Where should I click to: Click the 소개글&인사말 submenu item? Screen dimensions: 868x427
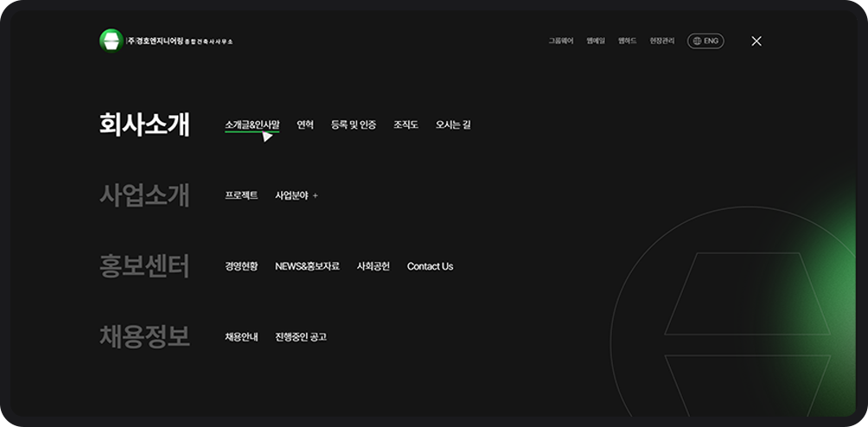coord(252,124)
